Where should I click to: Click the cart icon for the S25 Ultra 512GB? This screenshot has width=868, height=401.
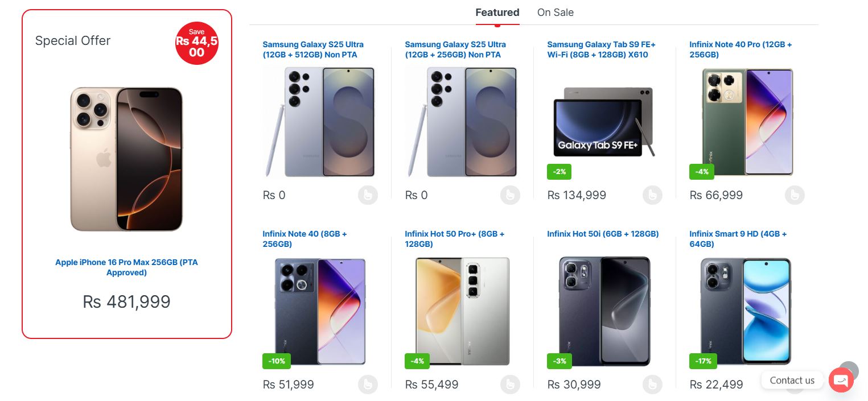[368, 195]
